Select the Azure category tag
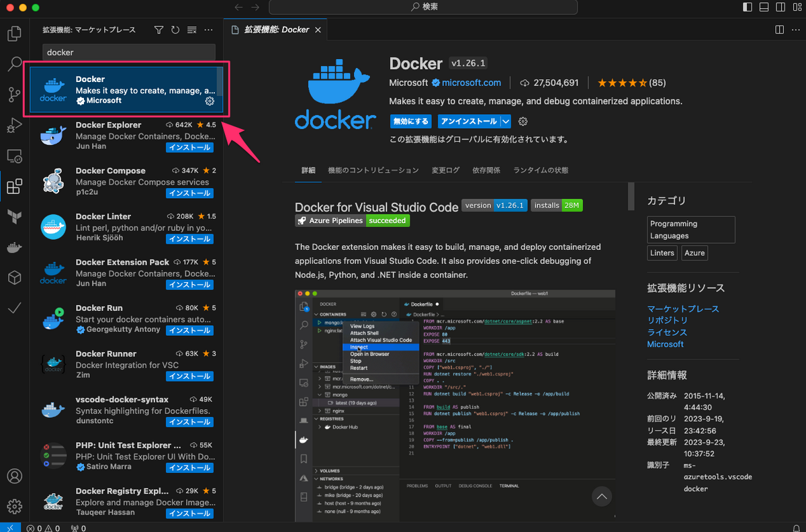The width and height of the screenshot is (806, 532). pyautogui.click(x=695, y=253)
